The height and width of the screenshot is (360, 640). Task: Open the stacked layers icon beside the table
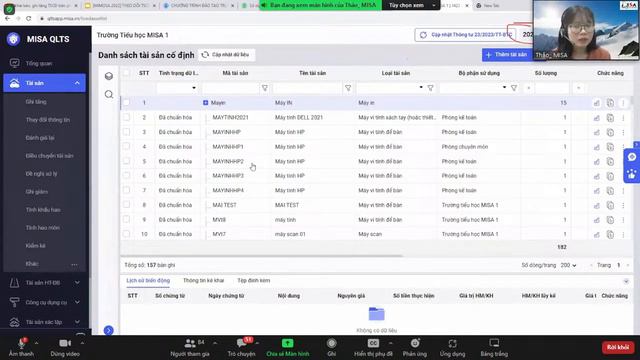point(109,76)
